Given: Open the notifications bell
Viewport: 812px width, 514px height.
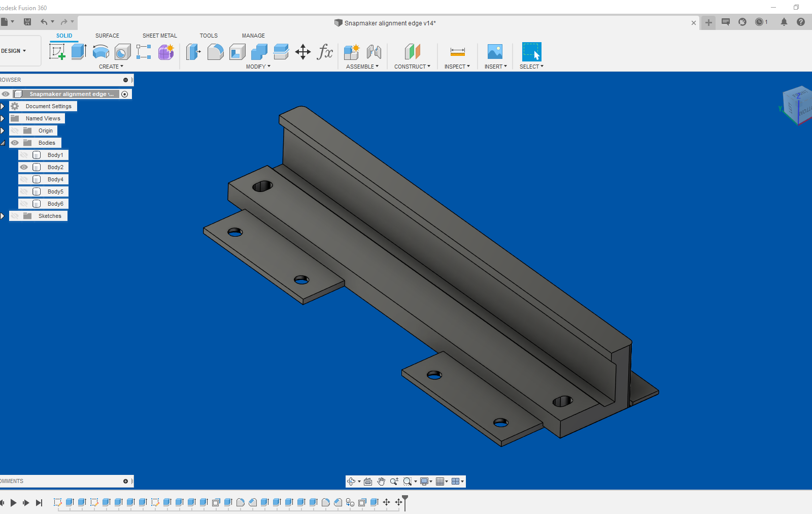Looking at the screenshot, I should [x=784, y=22].
